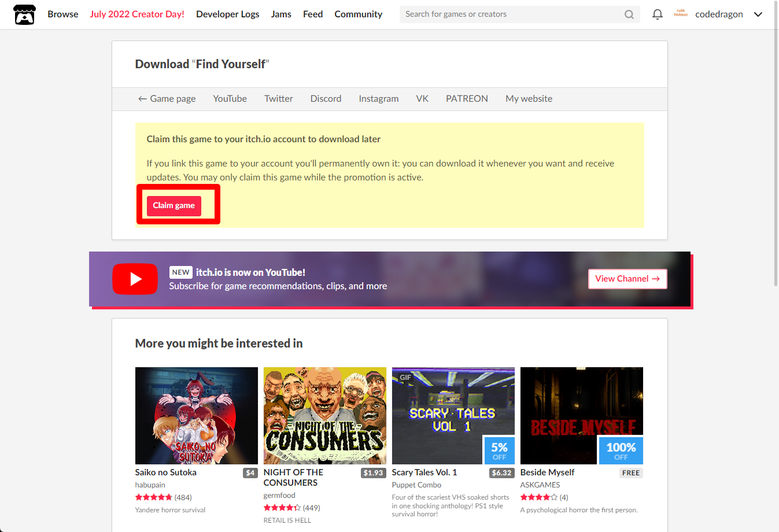
Task: Click the itch.io logo icon
Action: coord(24,14)
